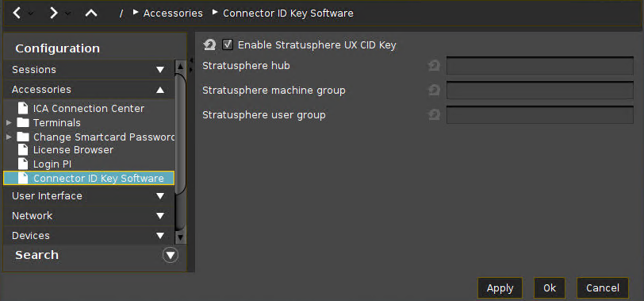Viewport: 644px width, 301px height.
Task: Expand the Search panel
Action: (x=171, y=256)
